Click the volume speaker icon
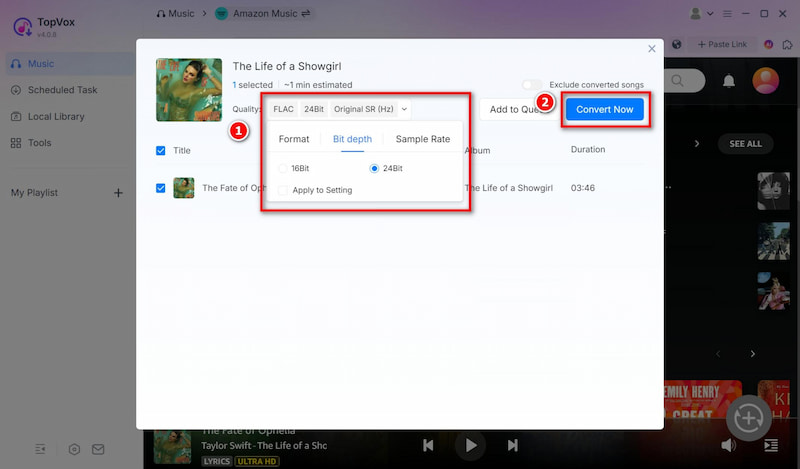The height and width of the screenshot is (469, 800). coord(728,445)
